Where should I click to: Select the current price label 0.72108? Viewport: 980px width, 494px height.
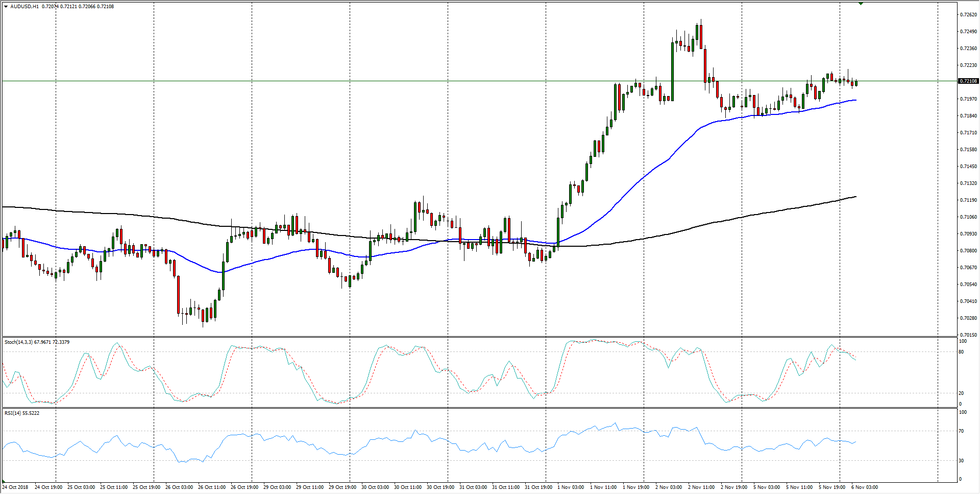(x=968, y=81)
